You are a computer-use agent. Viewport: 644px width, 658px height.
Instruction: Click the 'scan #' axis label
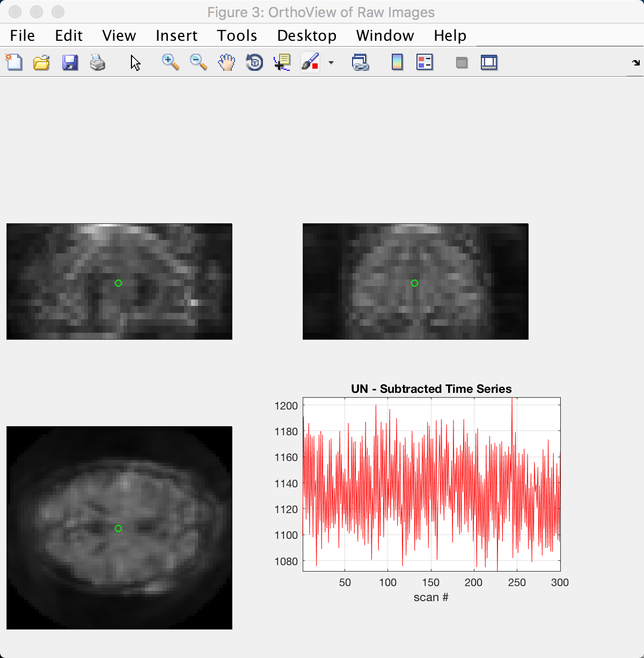coord(431,597)
